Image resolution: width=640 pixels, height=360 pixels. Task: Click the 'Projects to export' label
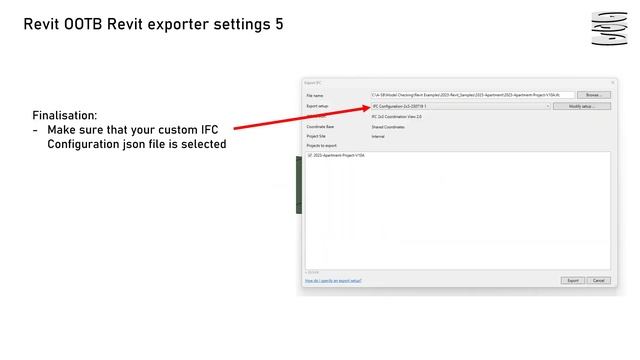(x=321, y=146)
